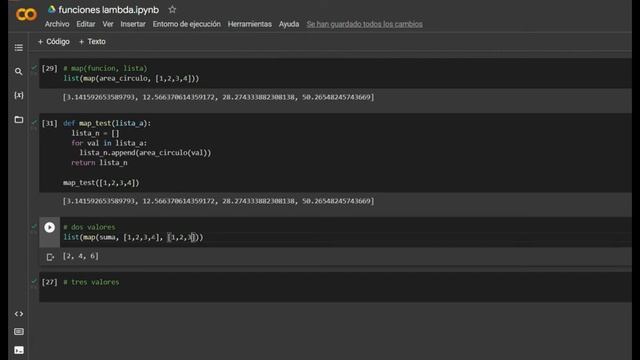Add a new Código cell
The height and width of the screenshot is (360, 640).
pos(53,42)
